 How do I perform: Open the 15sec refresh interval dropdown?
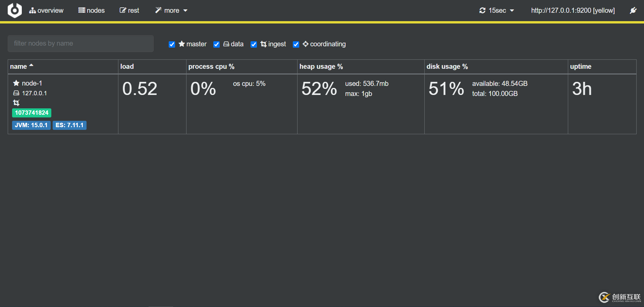click(496, 10)
